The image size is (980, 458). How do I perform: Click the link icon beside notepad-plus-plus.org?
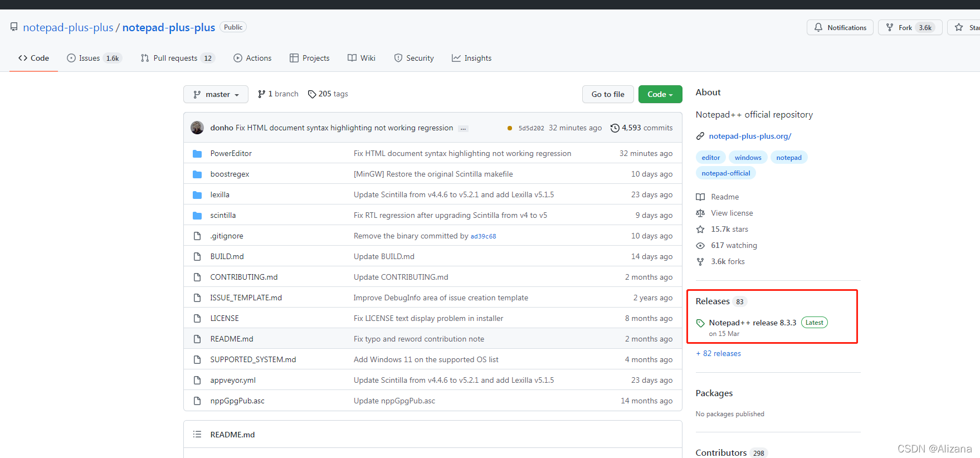[700, 136]
